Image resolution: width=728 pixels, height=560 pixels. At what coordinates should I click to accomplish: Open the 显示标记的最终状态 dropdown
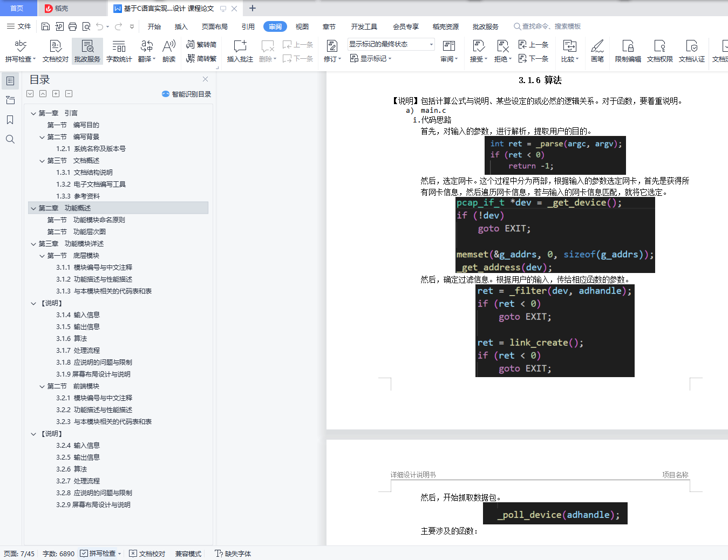[x=391, y=44]
